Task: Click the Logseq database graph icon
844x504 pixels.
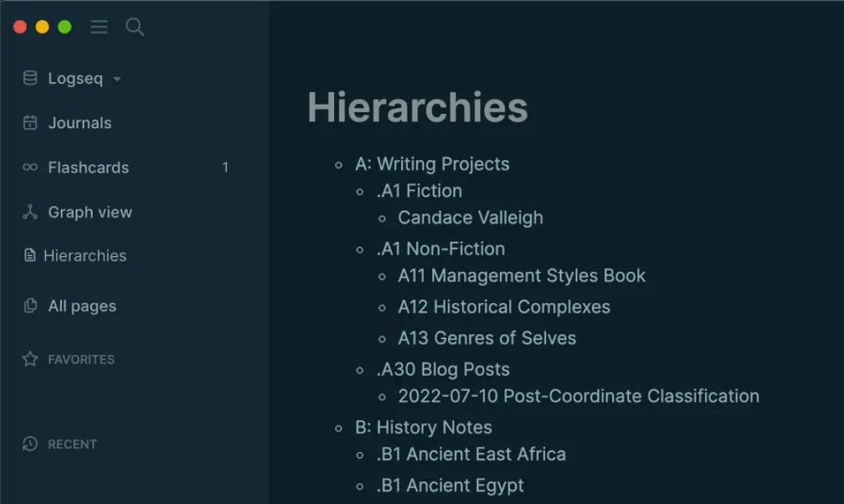Action: coord(30,79)
